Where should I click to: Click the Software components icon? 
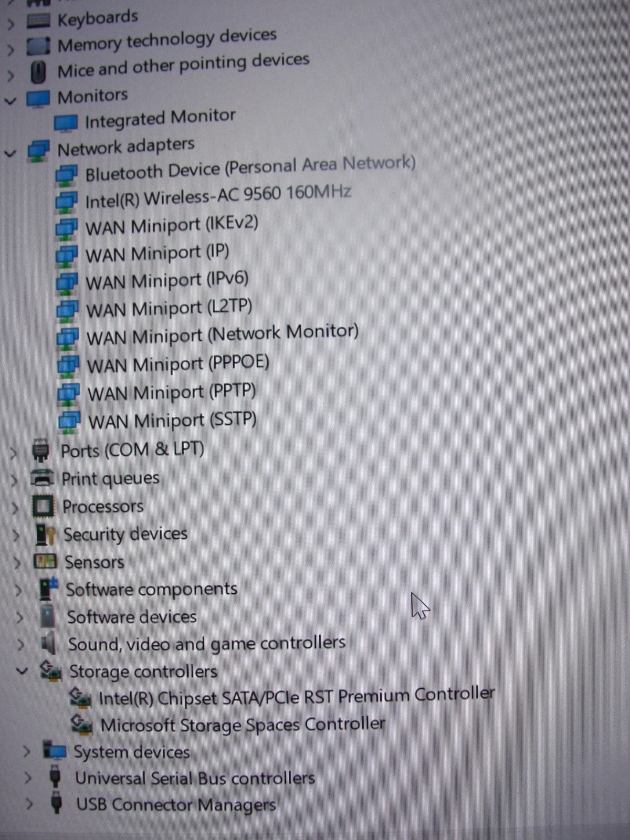click(48, 589)
